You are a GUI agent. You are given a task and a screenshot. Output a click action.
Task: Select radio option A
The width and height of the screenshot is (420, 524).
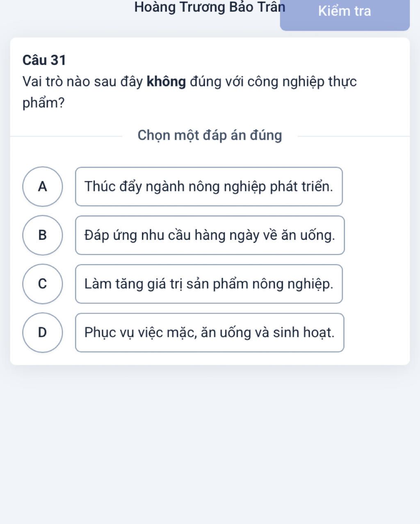(43, 187)
